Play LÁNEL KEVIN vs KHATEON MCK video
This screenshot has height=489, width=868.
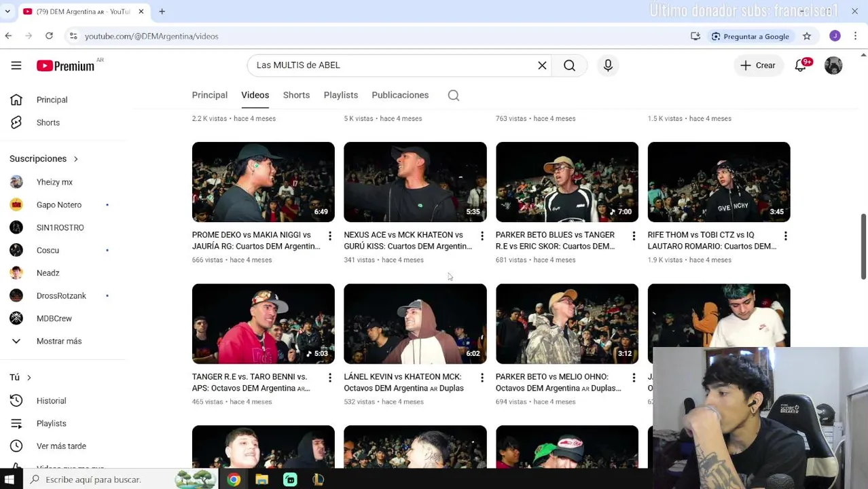click(415, 324)
